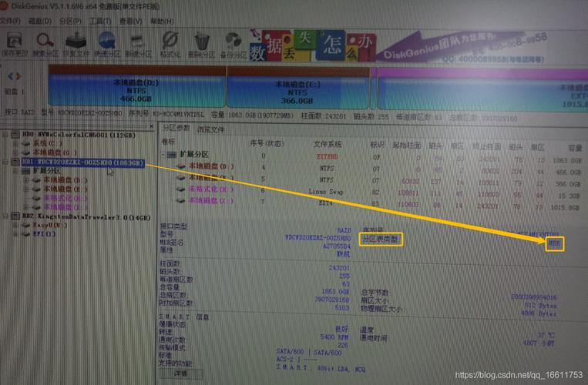The width and height of the screenshot is (588, 385).
Task: Click the HD1 hard disk icon in tree
Action: (x=15, y=162)
